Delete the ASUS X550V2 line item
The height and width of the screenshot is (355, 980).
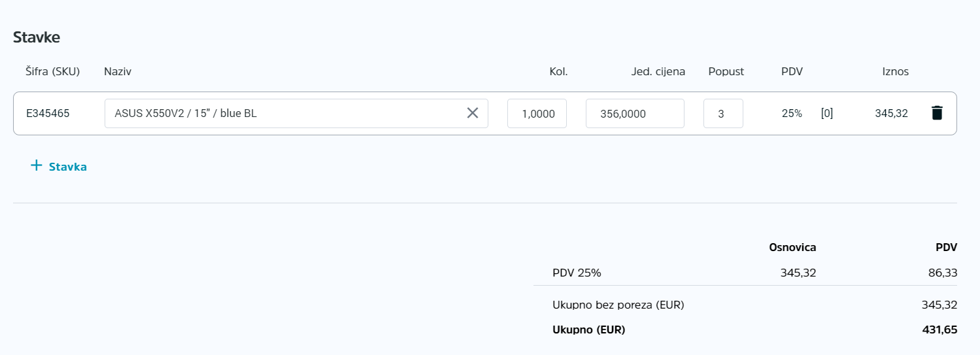pos(937,113)
